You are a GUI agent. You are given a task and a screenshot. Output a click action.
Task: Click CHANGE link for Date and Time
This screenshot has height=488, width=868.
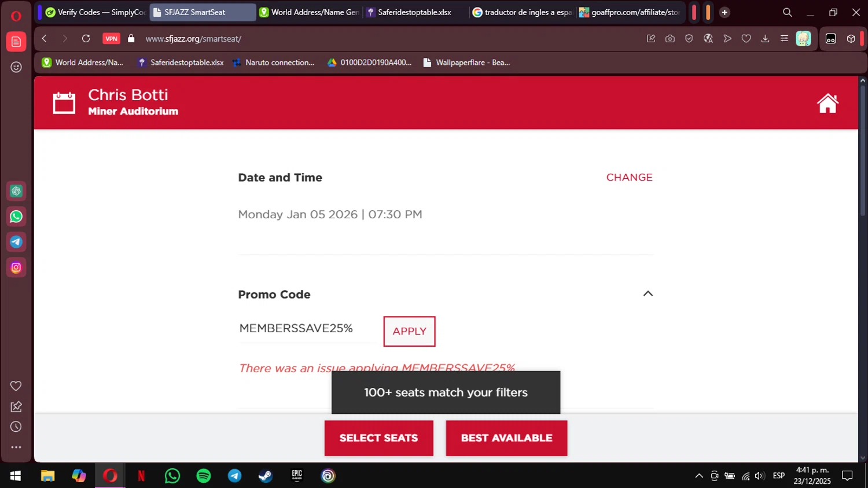pyautogui.click(x=629, y=177)
